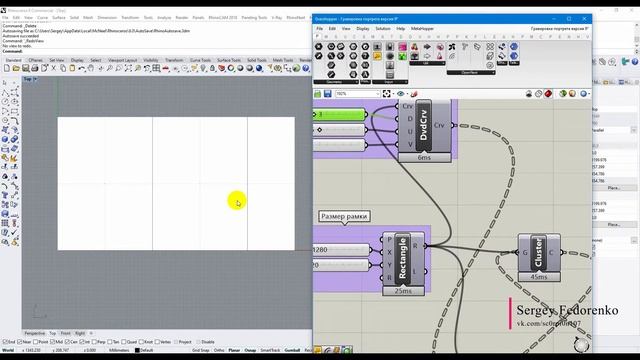Toggle Gumball in status bar

click(x=292, y=350)
